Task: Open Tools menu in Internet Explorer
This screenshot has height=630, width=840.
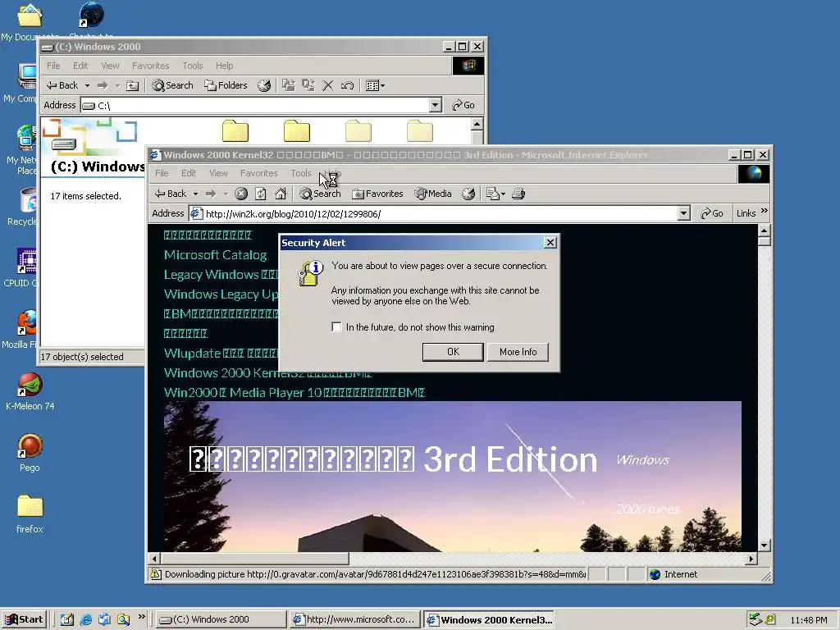Action: 301,173
